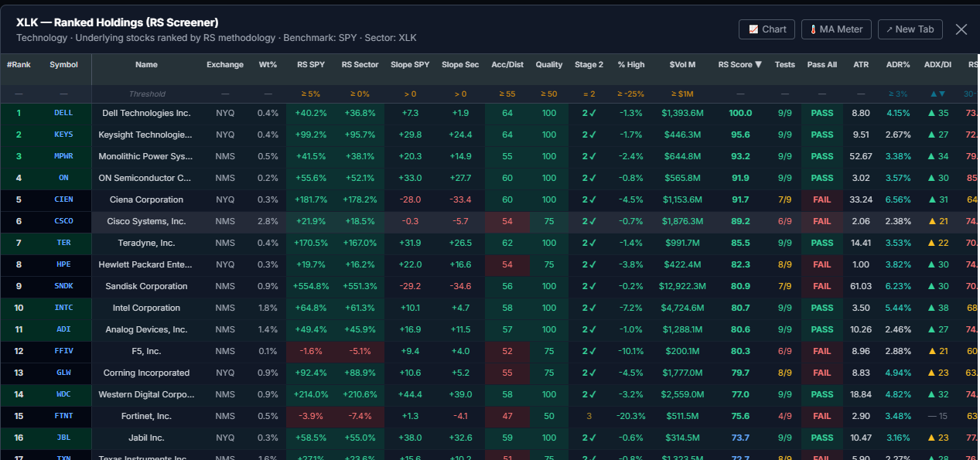
Task: Click the -20.3% high cell
Action: point(631,416)
